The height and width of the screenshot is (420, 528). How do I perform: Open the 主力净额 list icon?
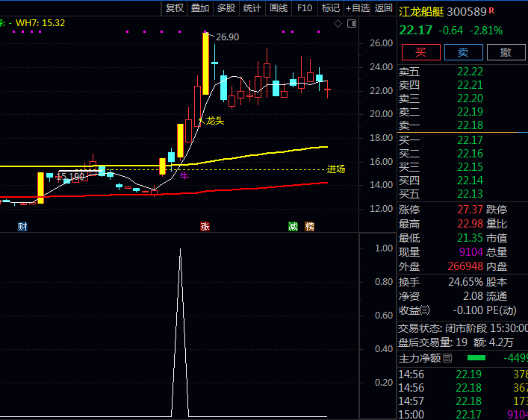(447, 358)
